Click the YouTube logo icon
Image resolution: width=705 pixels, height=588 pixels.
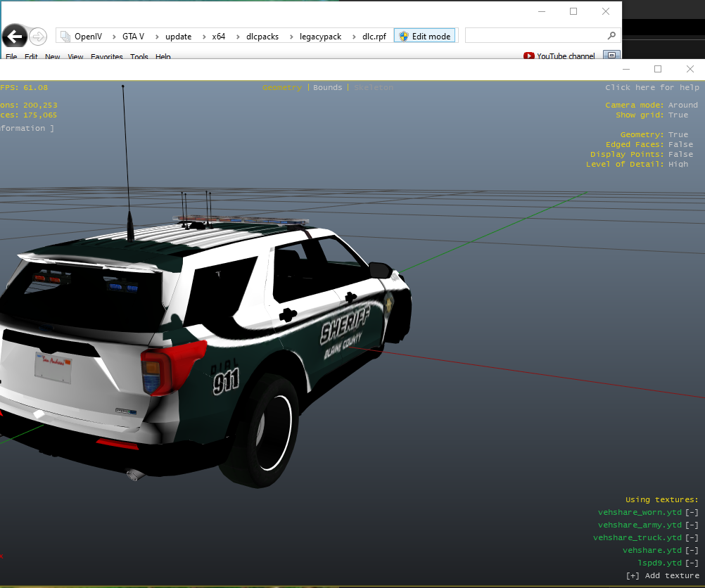tap(529, 56)
